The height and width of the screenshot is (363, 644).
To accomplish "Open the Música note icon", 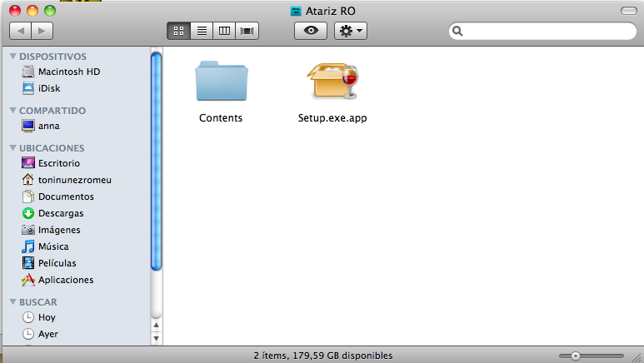I will click(x=28, y=246).
